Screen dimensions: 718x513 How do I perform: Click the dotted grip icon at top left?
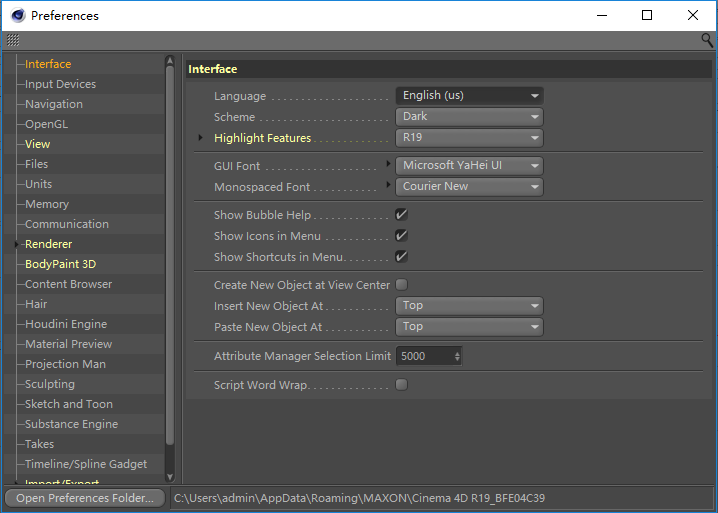13,40
